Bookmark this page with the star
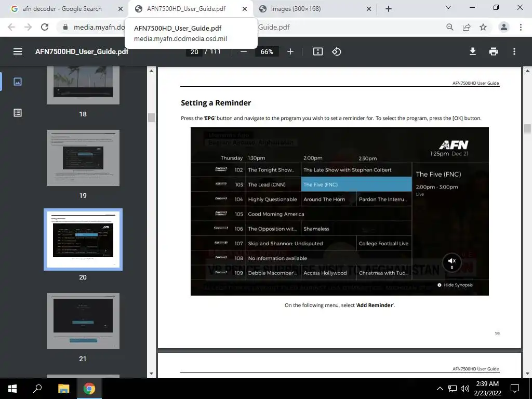Image resolution: width=532 pixels, height=399 pixels. (x=483, y=27)
